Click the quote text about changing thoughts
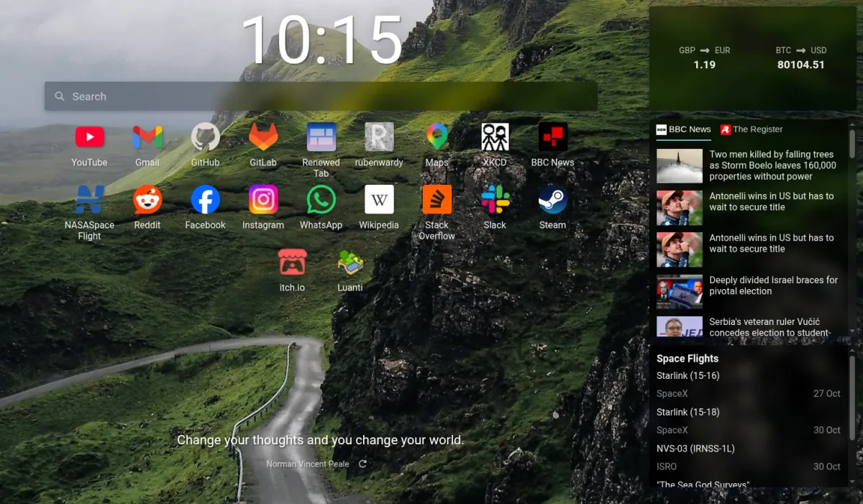Screen dimensions: 863x504 [x=321, y=440]
